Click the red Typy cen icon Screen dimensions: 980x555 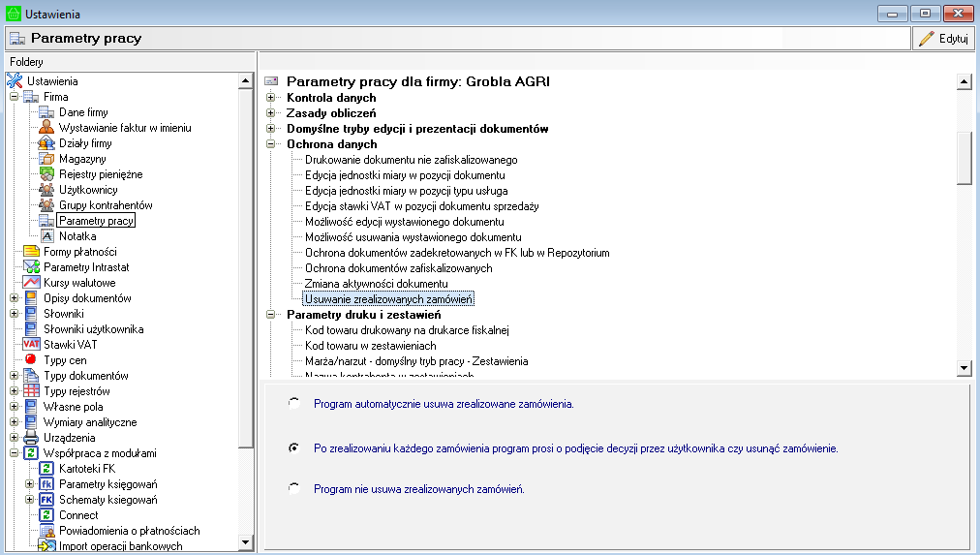(x=31, y=360)
